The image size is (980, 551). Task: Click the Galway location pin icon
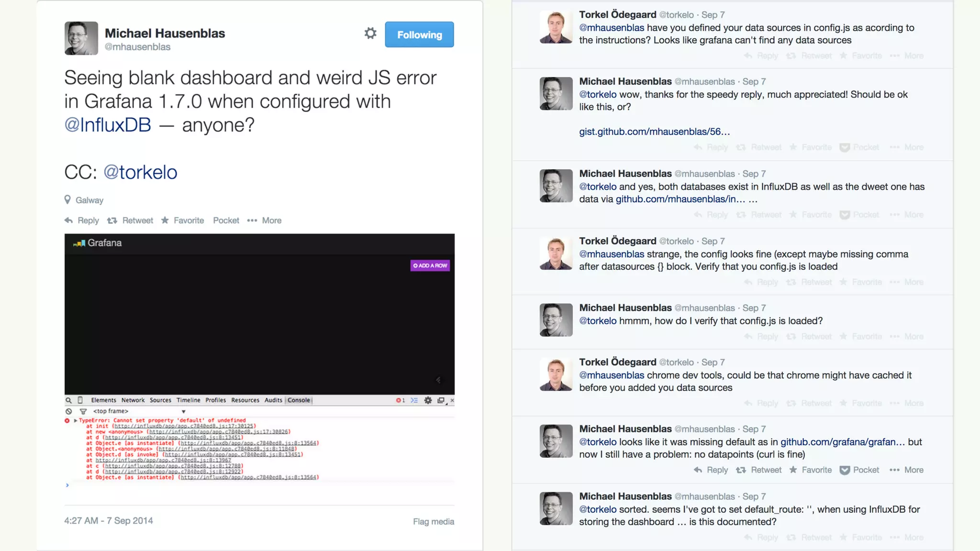67,199
